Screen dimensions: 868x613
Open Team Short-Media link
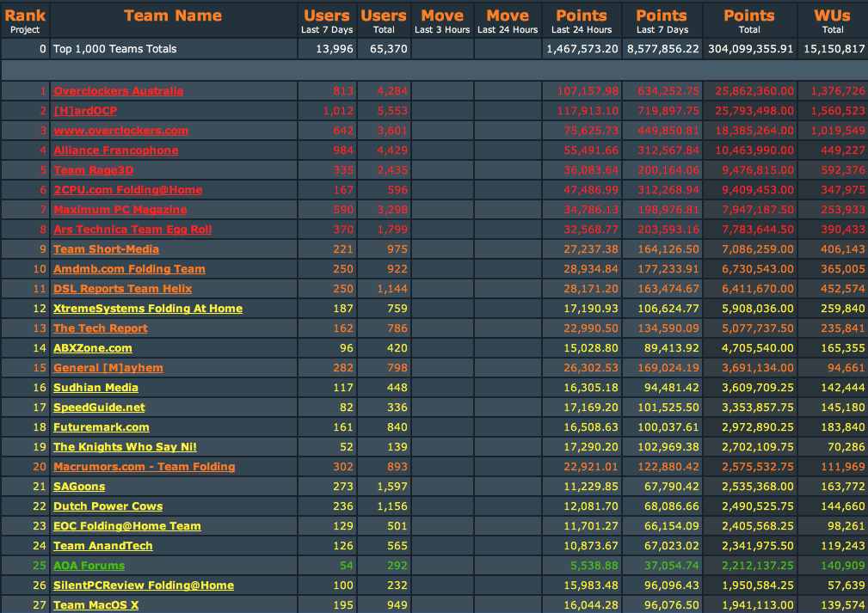(x=107, y=249)
